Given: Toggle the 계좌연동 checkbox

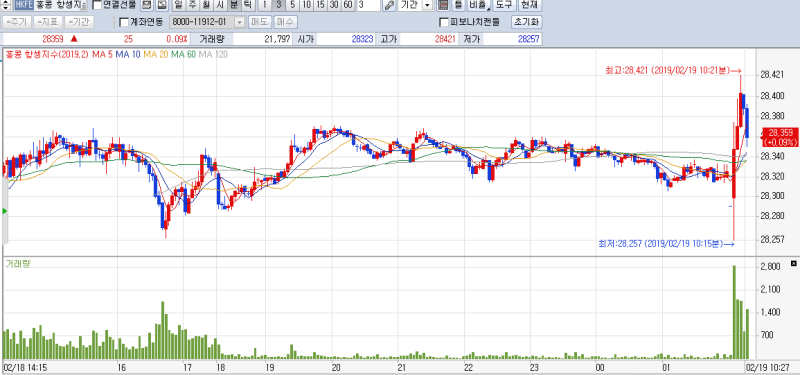Looking at the screenshot, I should tap(123, 22).
